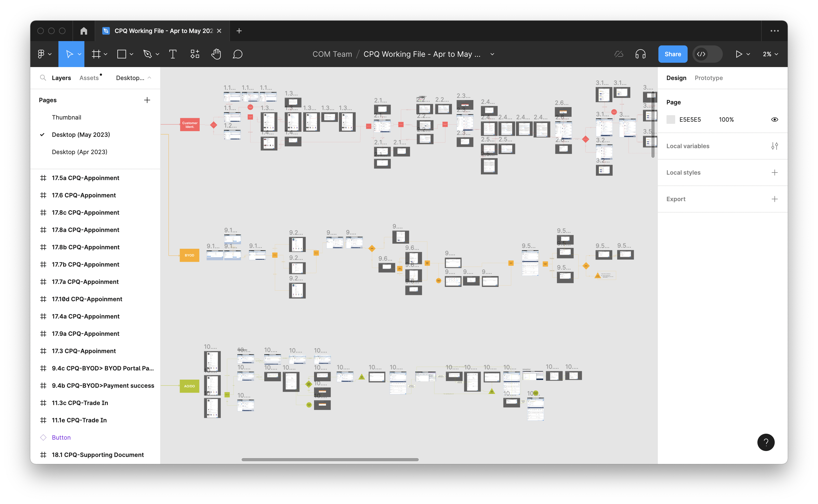Viewport: 818px width, 504px height.
Task: Open the Figma main menu
Action: click(x=41, y=54)
